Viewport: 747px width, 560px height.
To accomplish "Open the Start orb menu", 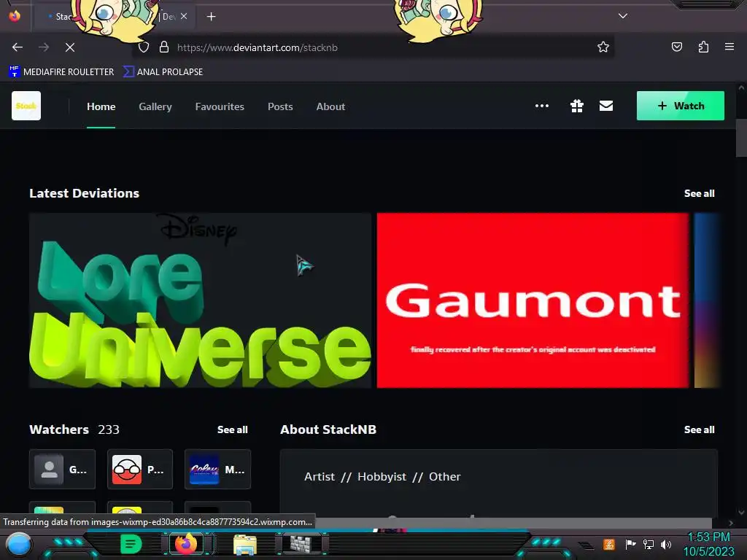I will [x=18, y=544].
